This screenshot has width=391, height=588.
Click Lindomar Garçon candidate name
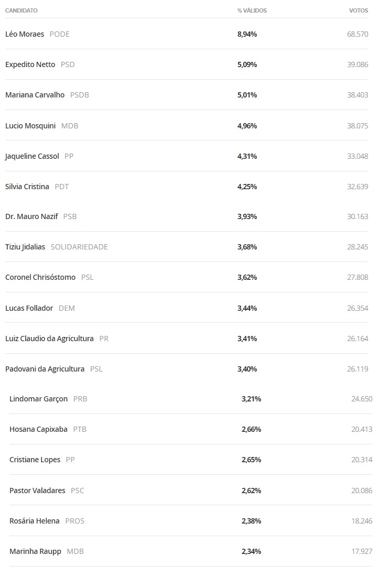tap(38, 399)
